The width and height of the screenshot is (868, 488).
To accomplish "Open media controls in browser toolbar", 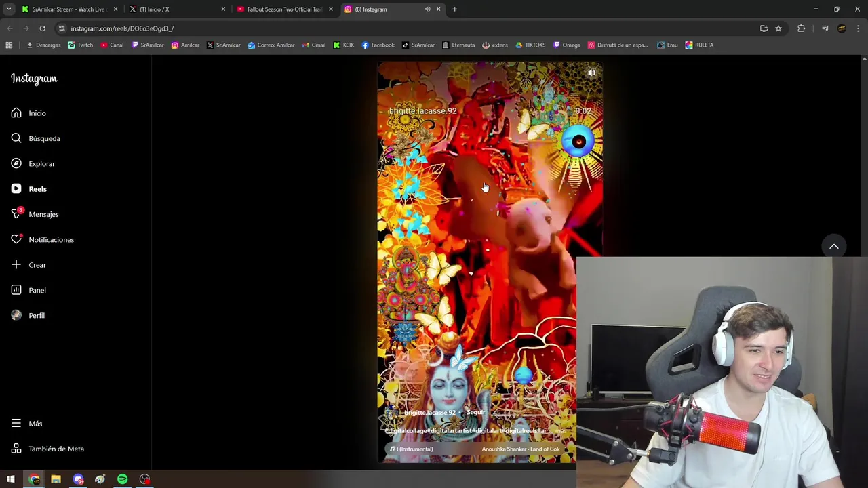I will pos(825,28).
